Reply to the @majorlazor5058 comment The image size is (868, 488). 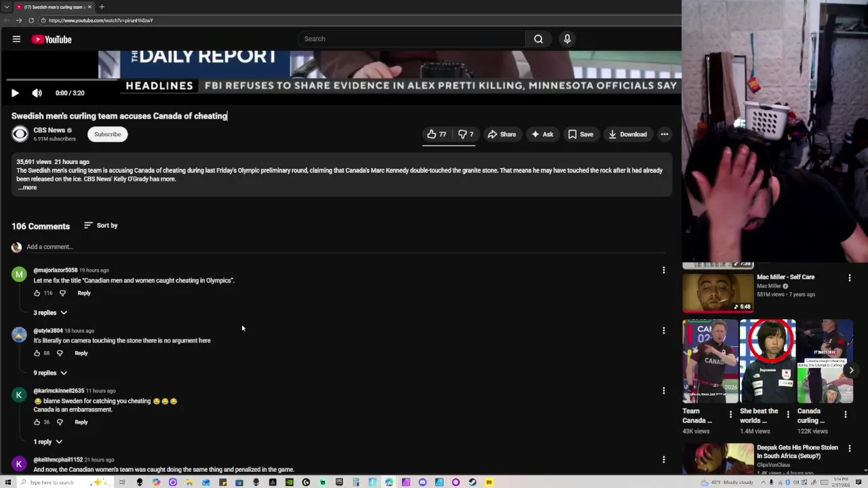(84, 293)
